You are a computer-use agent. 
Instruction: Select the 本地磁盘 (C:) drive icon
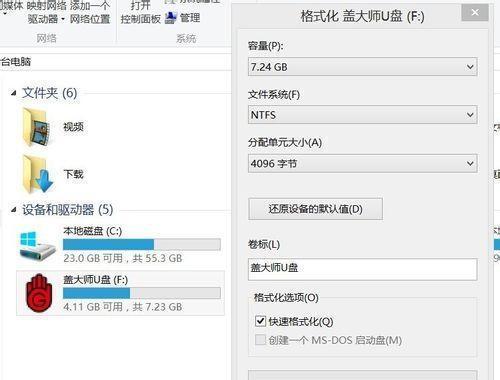point(37,246)
